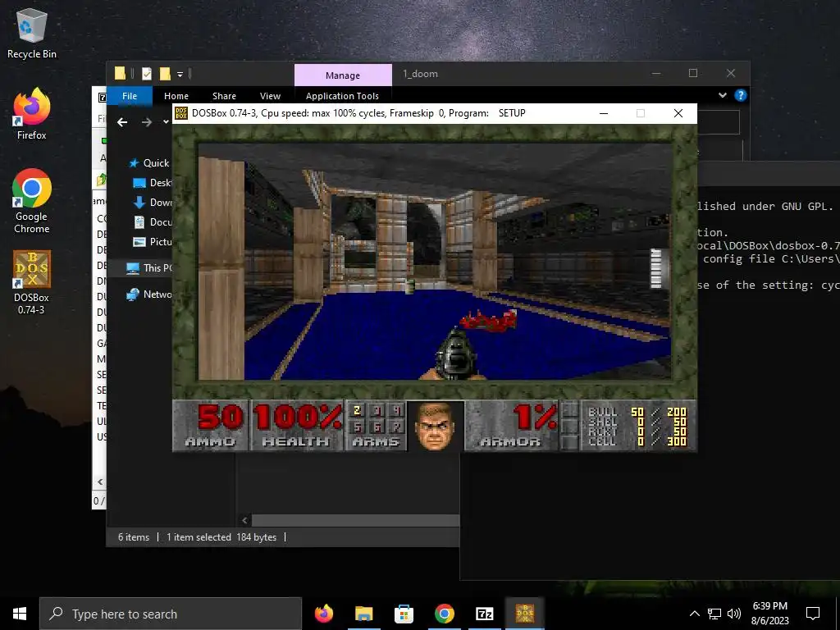Image resolution: width=840 pixels, height=630 pixels.
Task: Close the DOSBox window
Action: coord(678,113)
